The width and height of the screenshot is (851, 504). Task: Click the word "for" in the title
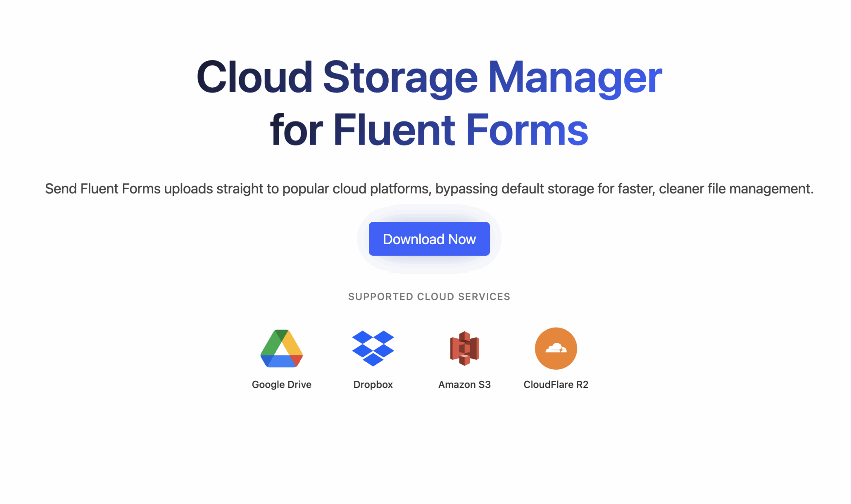pyautogui.click(x=296, y=130)
